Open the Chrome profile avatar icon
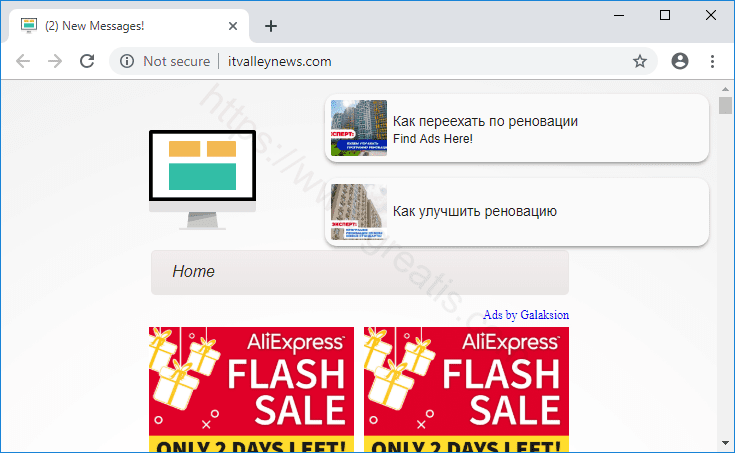Viewport: 735px width, 453px height. [x=680, y=61]
